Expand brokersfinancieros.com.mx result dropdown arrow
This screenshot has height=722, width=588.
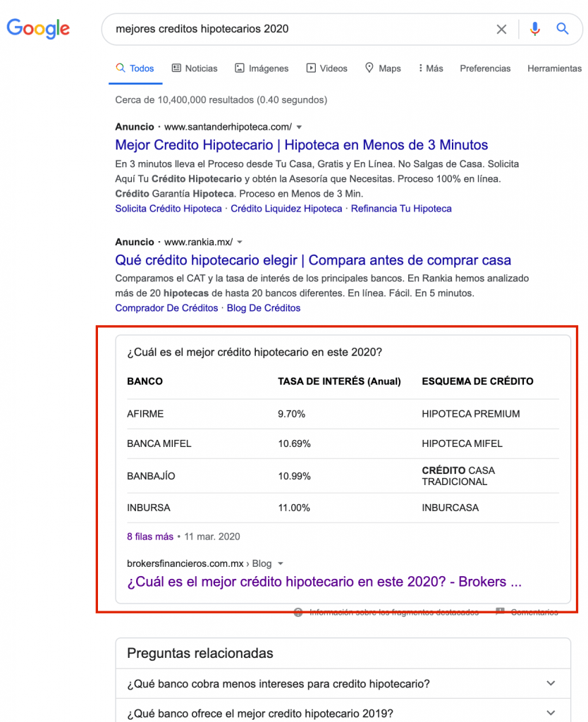(x=281, y=563)
